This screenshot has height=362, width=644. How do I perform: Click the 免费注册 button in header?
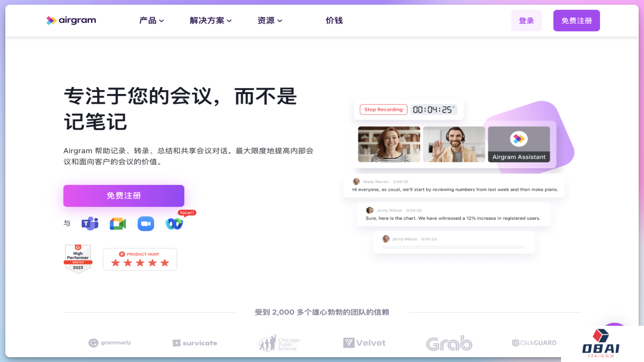click(x=576, y=21)
